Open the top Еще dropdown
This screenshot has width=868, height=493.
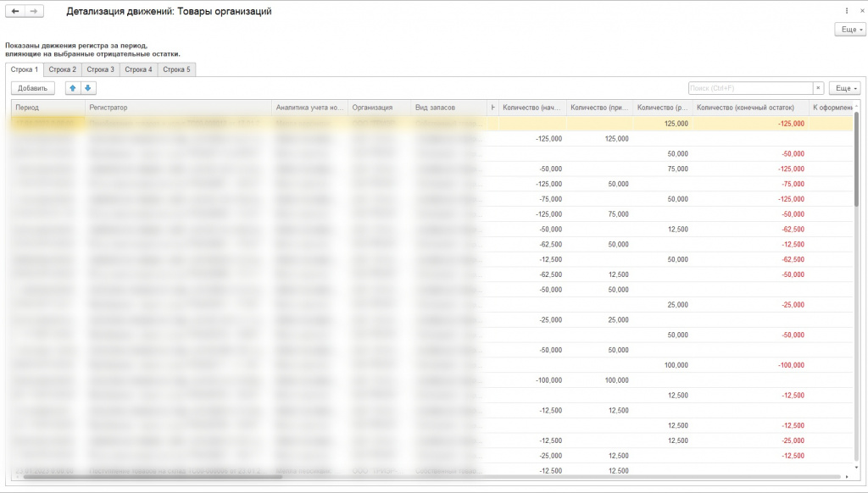tap(850, 30)
